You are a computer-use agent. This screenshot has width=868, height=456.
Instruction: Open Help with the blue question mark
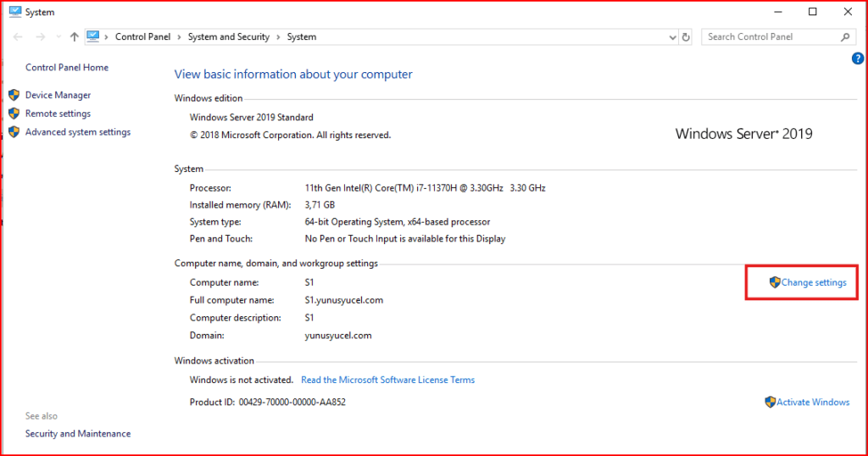pyautogui.click(x=857, y=58)
